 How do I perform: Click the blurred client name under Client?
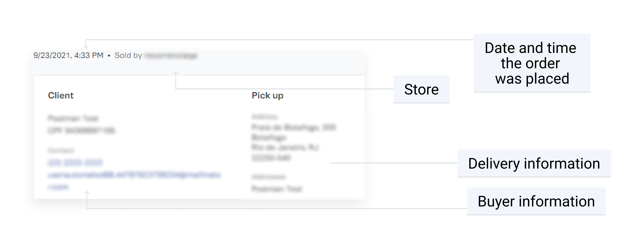[x=73, y=118]
